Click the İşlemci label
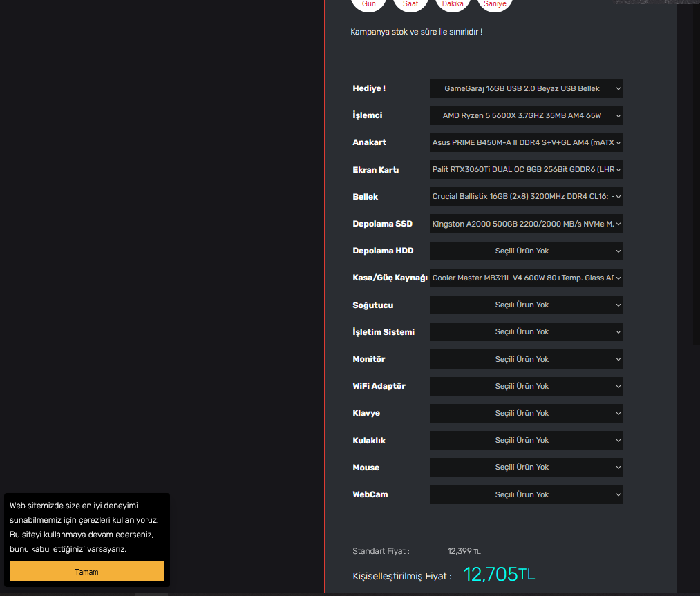This screenshot has height=596, width=700. (x=368, y=115)
